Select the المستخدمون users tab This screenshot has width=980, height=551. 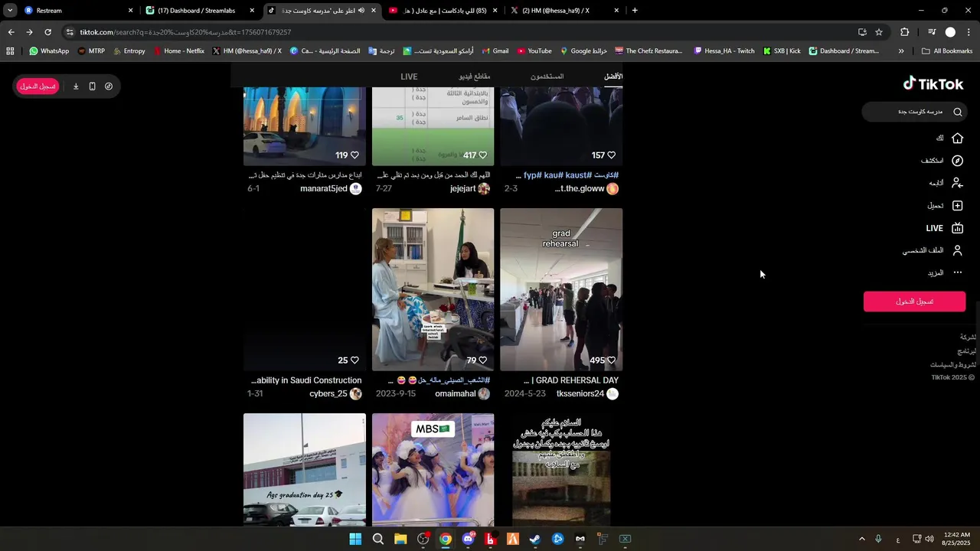point(547,77)
